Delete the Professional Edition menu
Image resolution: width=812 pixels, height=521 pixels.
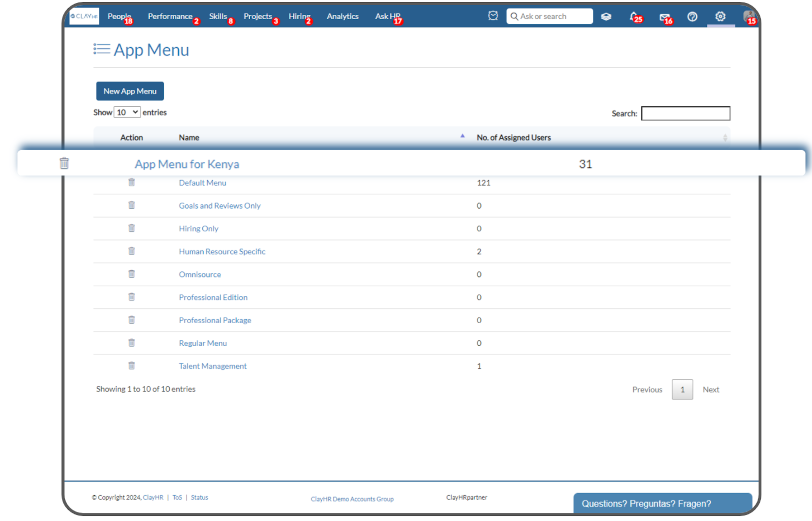click(x=131, y=296)
